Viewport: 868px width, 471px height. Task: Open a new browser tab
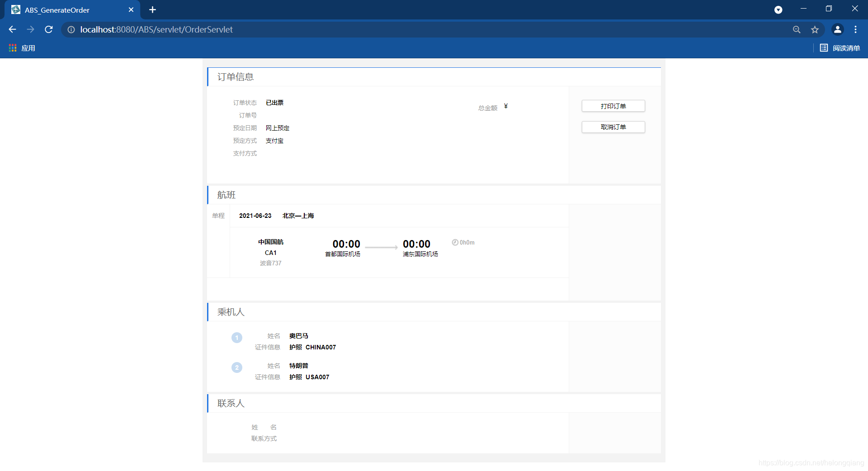152,9
